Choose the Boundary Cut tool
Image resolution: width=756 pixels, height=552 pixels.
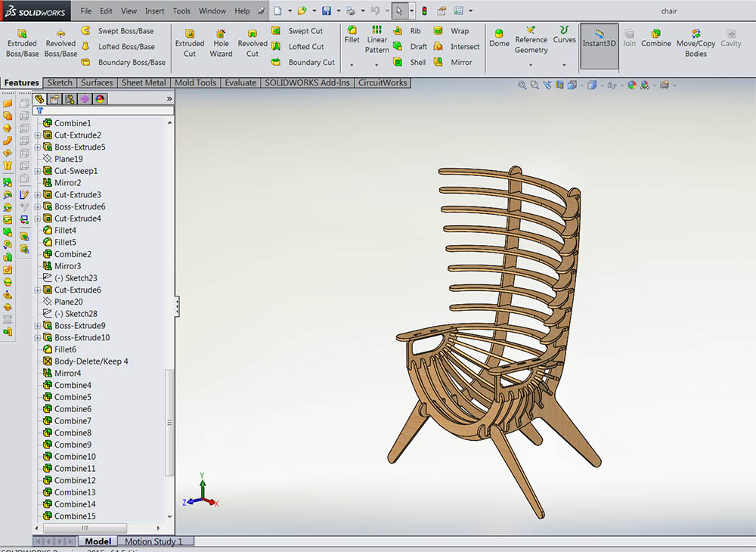[x=303, y=62]
